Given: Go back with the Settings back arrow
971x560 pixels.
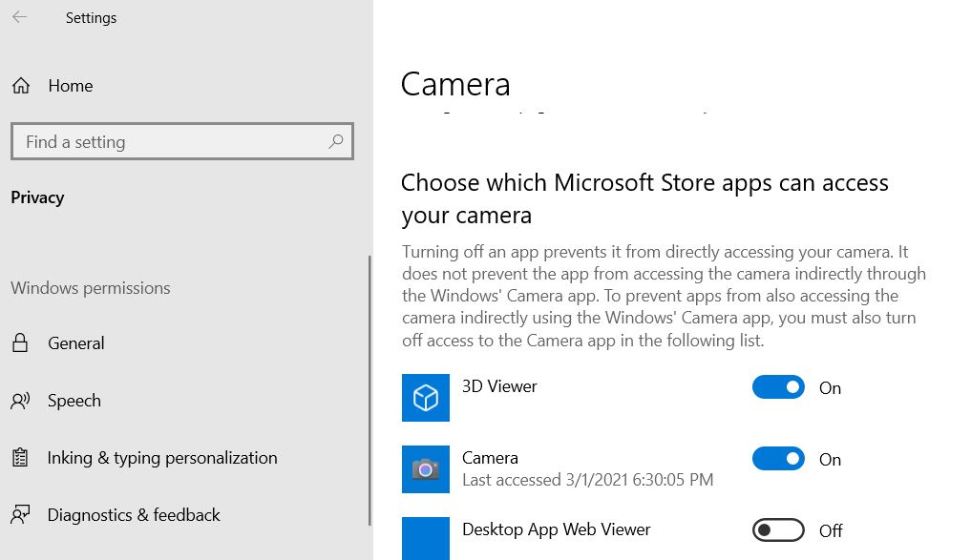Looking at the screenshot, I should 20,17.
